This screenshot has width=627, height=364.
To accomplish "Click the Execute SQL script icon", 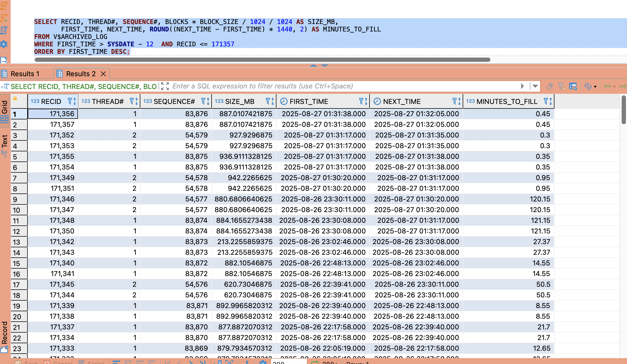I will [x=4, y=5].
